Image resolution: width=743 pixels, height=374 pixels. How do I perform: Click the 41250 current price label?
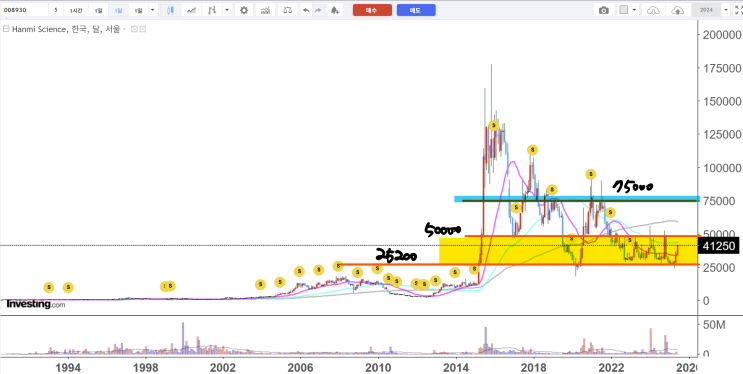718,246
